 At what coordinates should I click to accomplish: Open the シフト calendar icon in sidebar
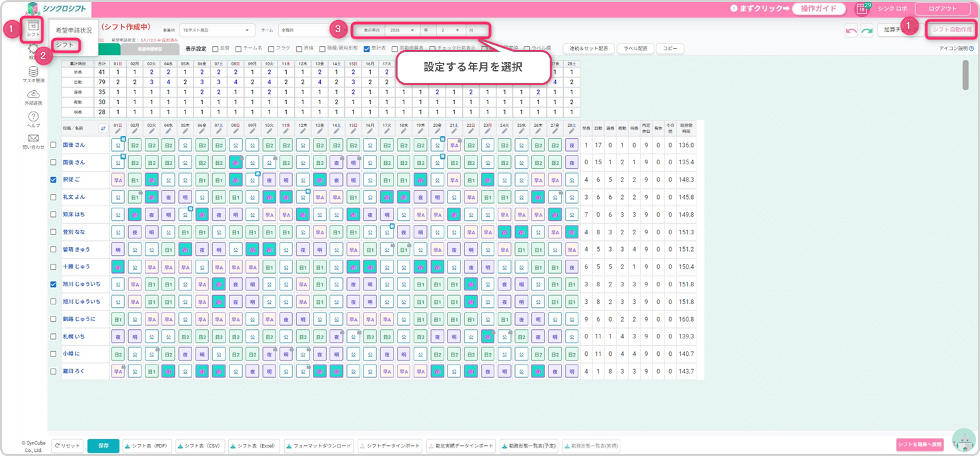click(x=33, y=28)
